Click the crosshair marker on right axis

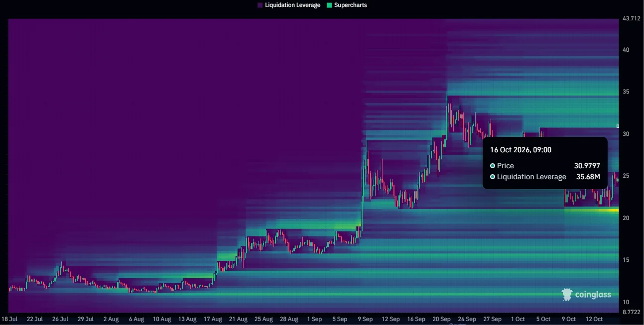click(618, 126)
